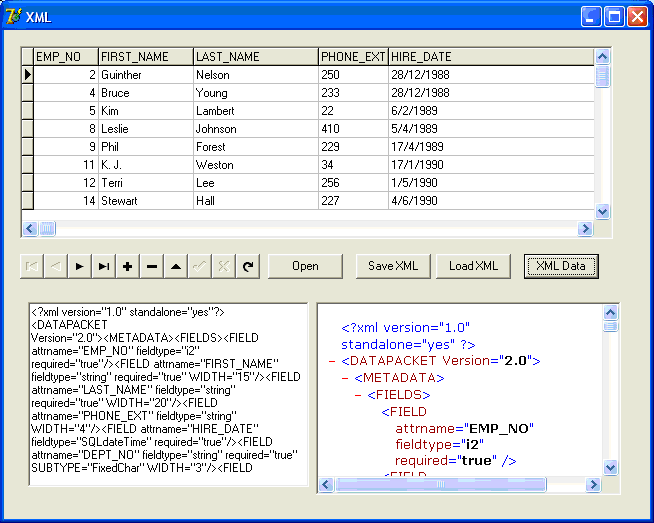The width and height of the screenshot is (654, 523).
Task: Click the Prior record navigator arrow
Action: pos(56,266)
